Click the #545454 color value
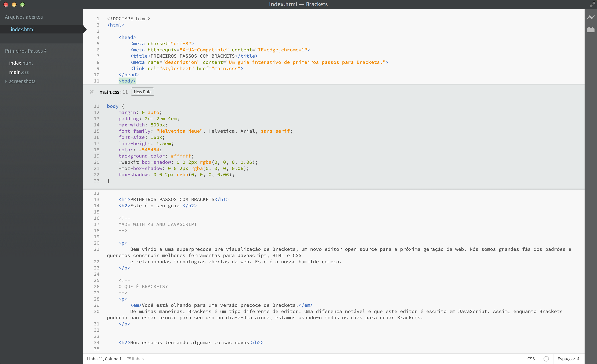The image size is (597, 364). coord(149,150)
